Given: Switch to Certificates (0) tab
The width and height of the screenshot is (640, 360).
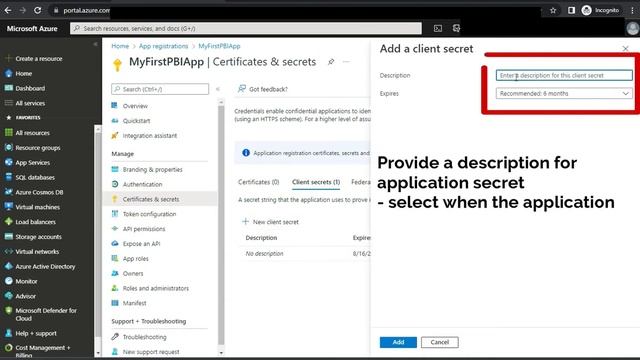Looking at the screenshot, I should [x=258, y=182].
